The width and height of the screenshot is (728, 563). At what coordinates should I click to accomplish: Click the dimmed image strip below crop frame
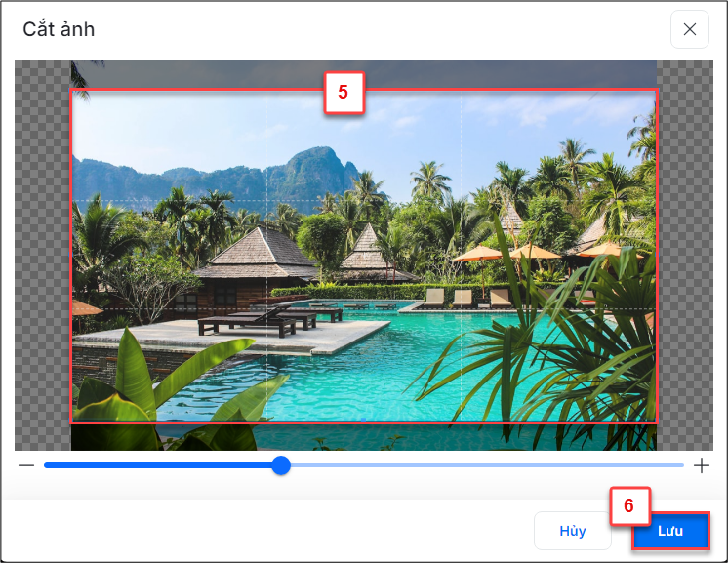tap(364, 437)
